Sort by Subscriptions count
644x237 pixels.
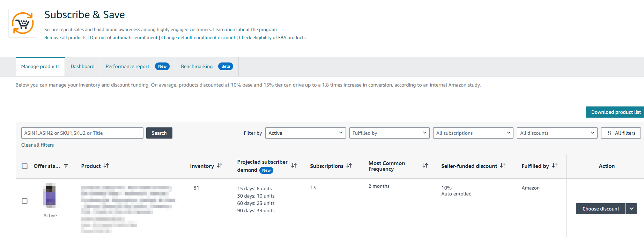pyautogui.click(x=349, y=166)
